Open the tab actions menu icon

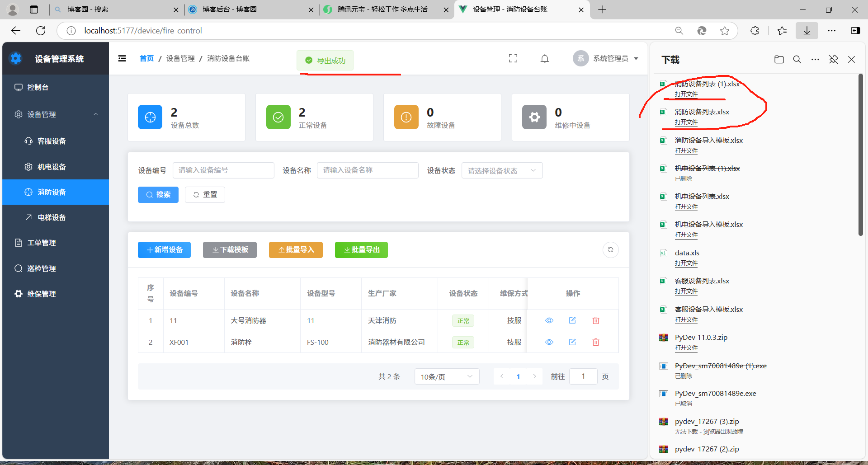pos(34,9)
